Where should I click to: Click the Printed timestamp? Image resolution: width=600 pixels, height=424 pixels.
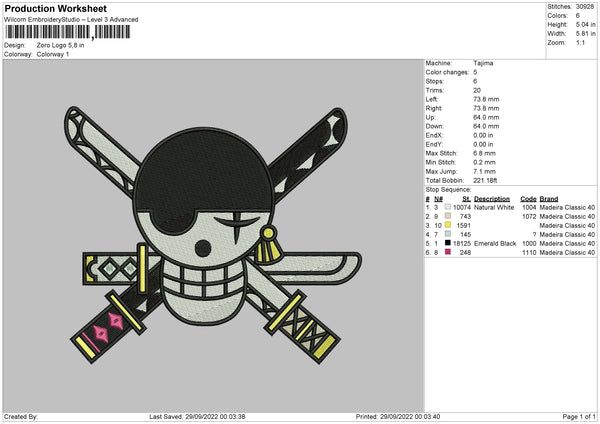point(398,416)
